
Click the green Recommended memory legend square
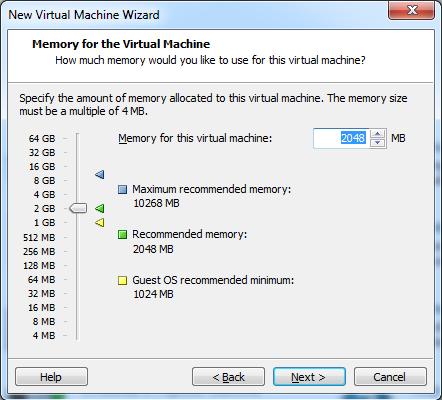(x=122, y=235)
